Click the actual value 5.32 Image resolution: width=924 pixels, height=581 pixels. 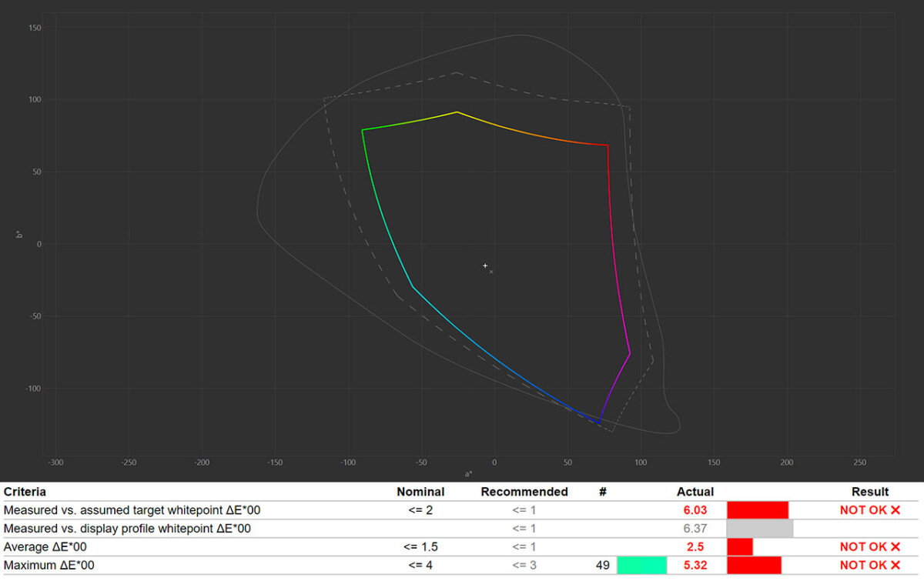tap(695, 566)
